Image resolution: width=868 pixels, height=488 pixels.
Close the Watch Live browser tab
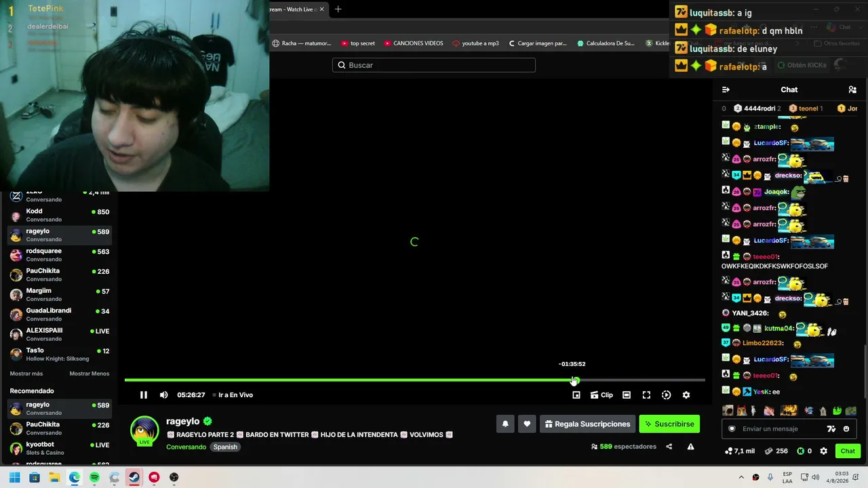click(321, 9)
